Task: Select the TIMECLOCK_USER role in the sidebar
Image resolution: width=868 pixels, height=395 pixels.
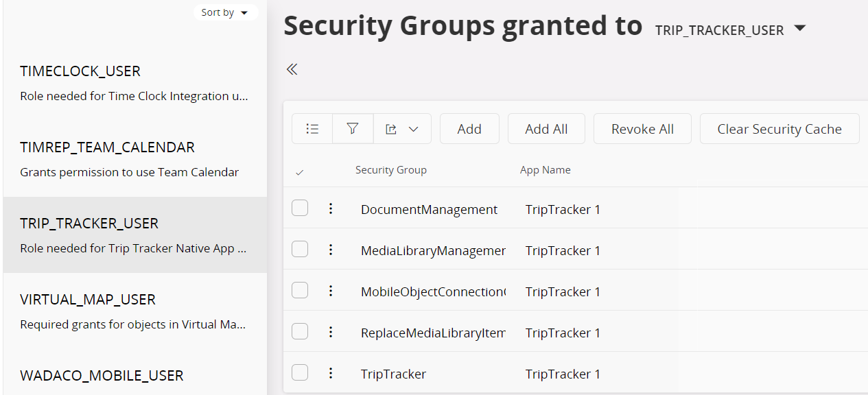Action: coord(80,71)
